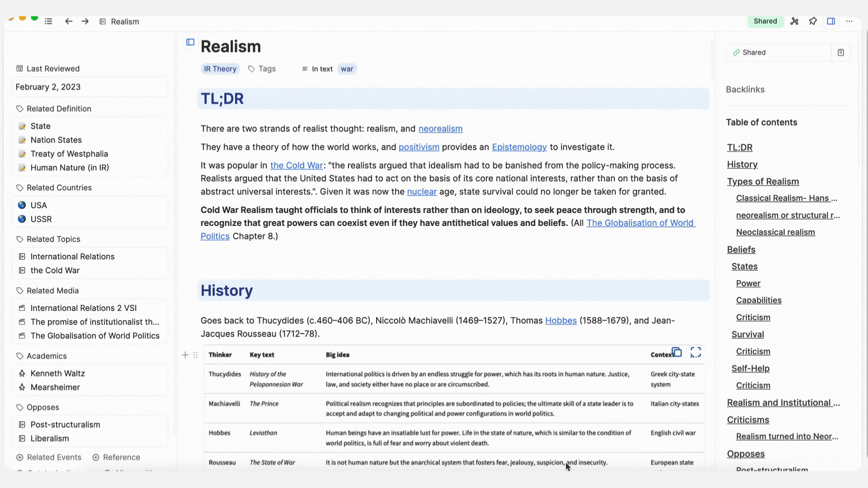Screen dimensions: 868x488
Task: Jump to Types of Realism section
Action: [763, 182]
